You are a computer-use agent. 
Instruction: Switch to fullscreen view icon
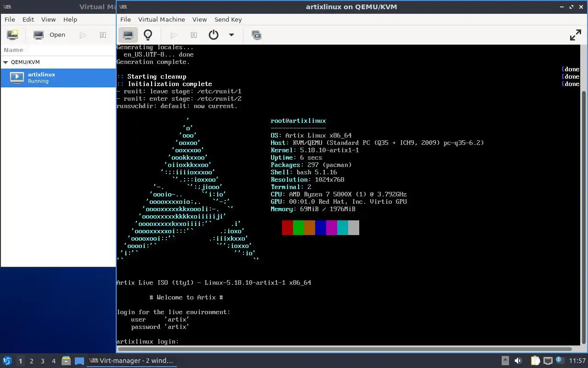(576, 35)
